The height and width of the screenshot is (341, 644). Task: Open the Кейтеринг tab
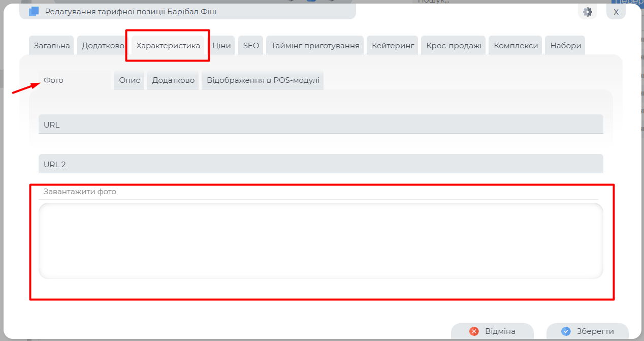pos(392,45)
